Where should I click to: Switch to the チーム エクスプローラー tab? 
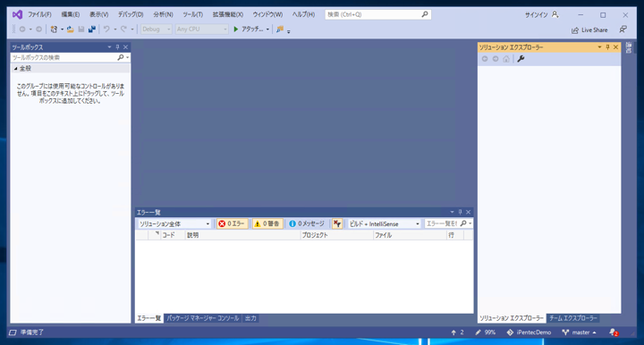click(x=573, y=318)
